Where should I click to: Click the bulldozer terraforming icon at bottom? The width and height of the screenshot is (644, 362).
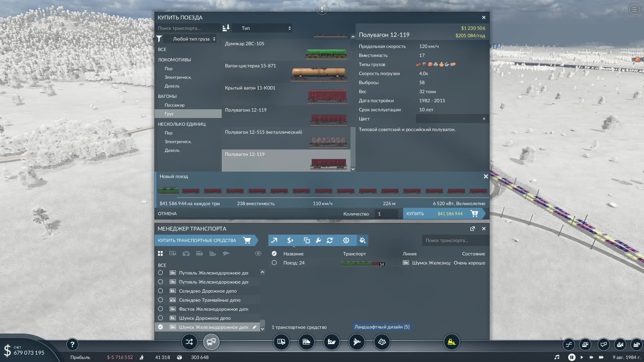click(451, 342)
